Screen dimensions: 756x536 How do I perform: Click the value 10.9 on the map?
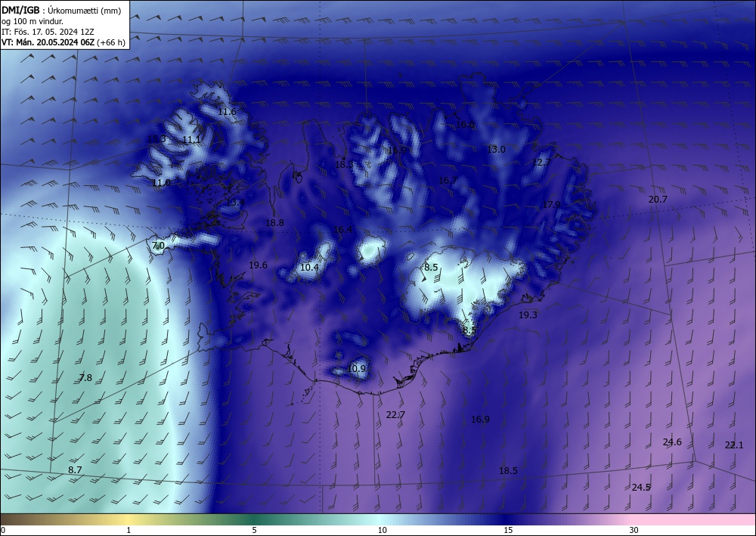pyautogui.click(x=356, y=369)
